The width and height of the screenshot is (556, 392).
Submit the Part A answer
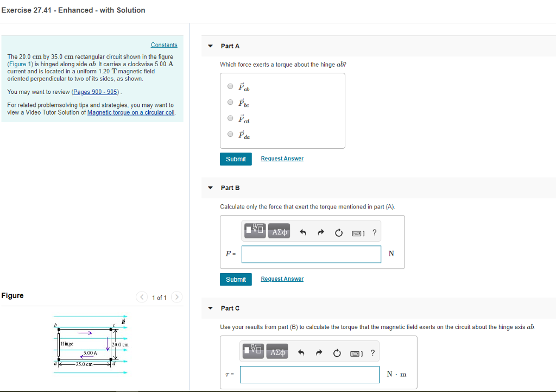tap(236, 159)
